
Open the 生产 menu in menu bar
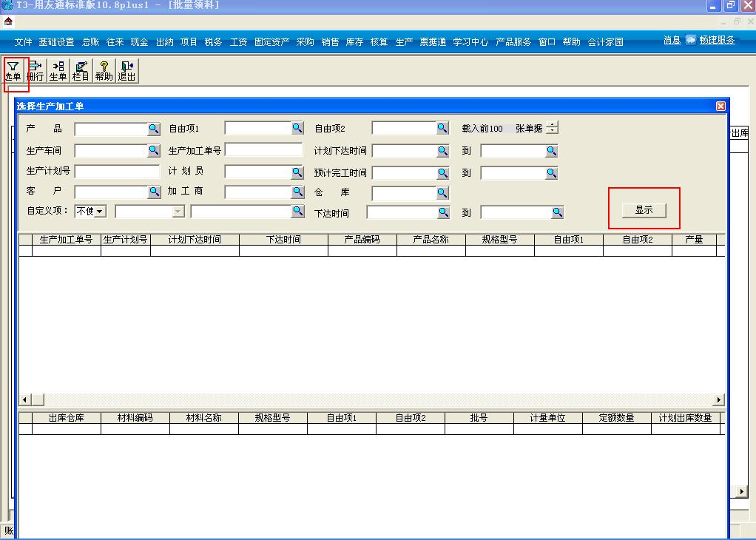pyautogui.click(x=404, y=42)
